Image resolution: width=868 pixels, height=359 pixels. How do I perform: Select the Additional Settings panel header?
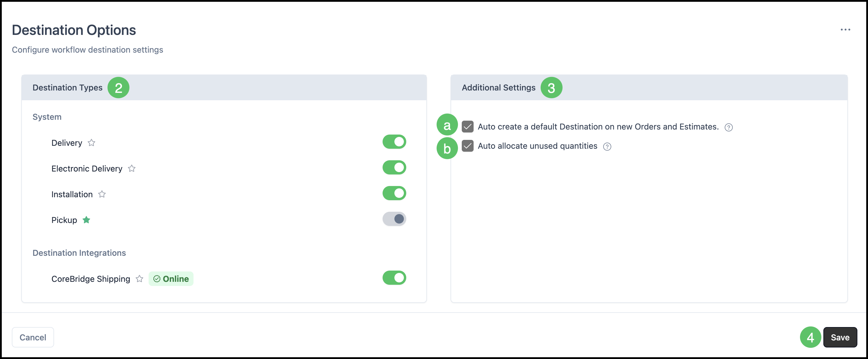pos(649,88)
